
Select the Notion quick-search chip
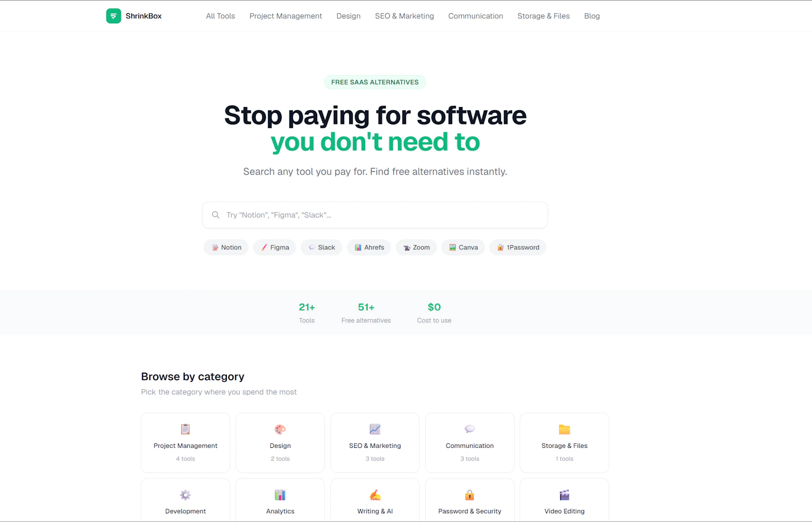(226, 247)
